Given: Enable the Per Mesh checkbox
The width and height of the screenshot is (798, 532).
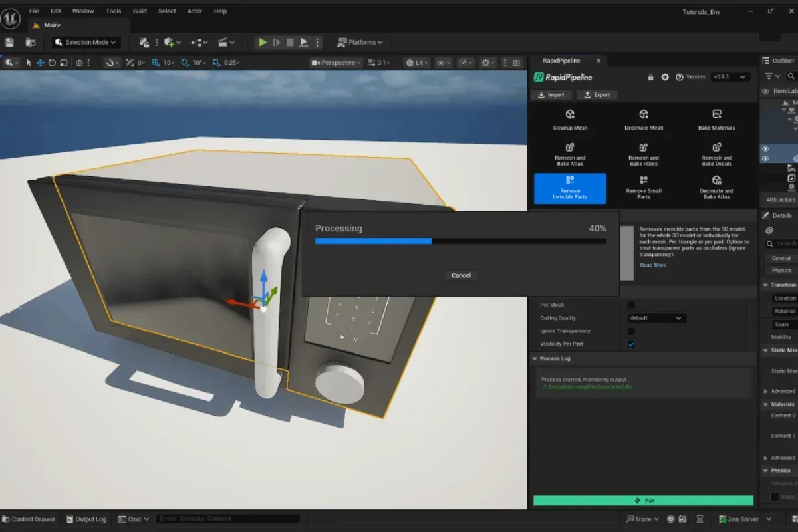Looking at the screenshot, I should point(631,305).
